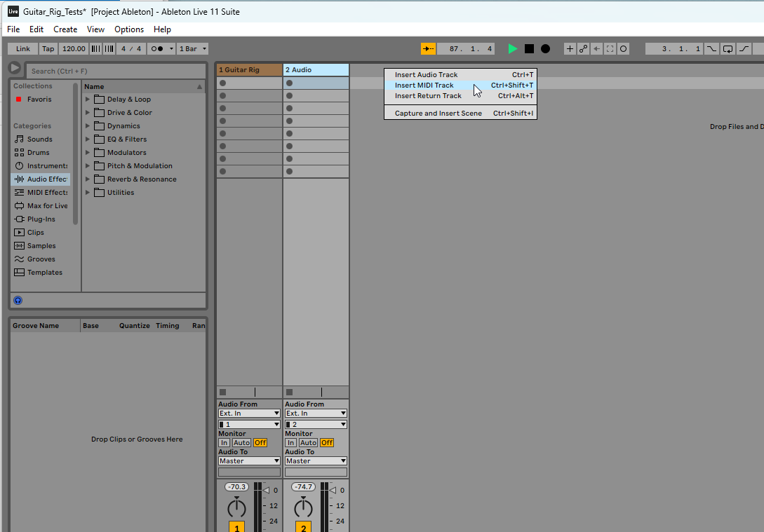
Task: Enable MIDI Arrangement Overdub plus icon
Action: [x=570, y=48]
